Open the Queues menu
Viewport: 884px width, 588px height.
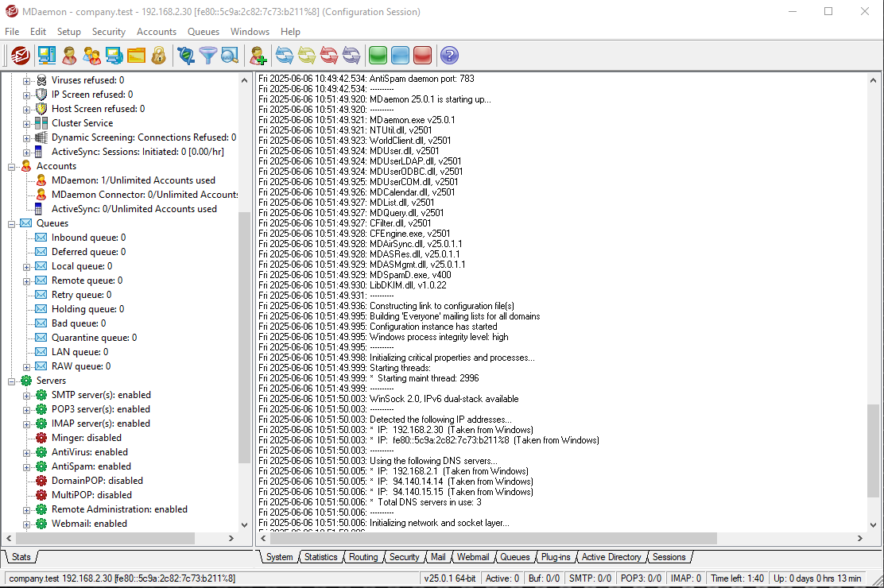pyautogui.click(x=203, y=32)
